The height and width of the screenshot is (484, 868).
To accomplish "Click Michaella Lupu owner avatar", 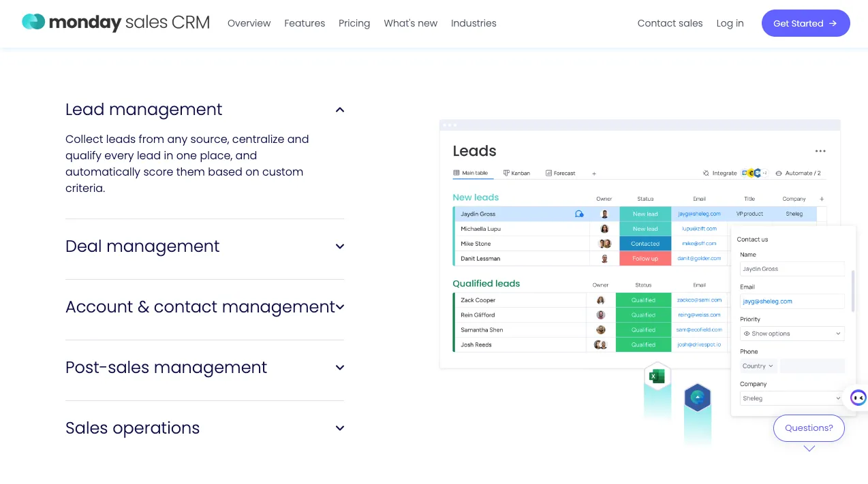I will (604, 229).
